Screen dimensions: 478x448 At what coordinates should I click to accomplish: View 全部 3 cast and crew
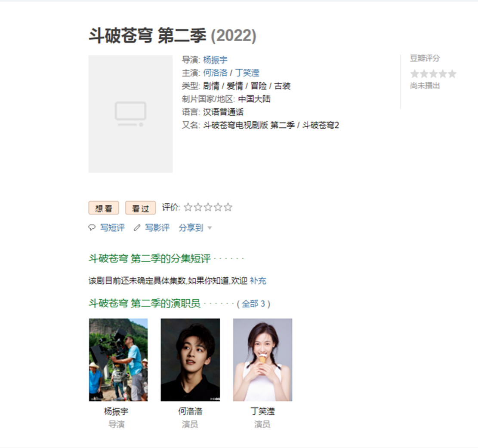[x=254, y=304]
